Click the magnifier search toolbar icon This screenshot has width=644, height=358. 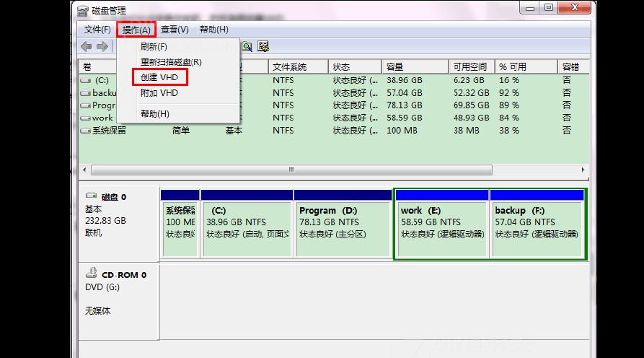(247, 46)
